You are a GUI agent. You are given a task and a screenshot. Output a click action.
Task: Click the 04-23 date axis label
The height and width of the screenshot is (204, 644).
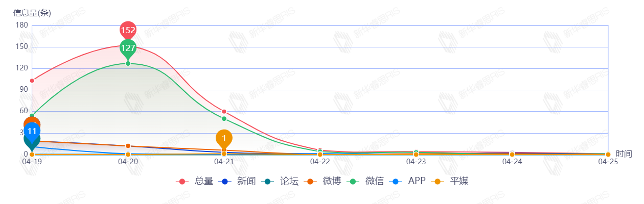416,161
